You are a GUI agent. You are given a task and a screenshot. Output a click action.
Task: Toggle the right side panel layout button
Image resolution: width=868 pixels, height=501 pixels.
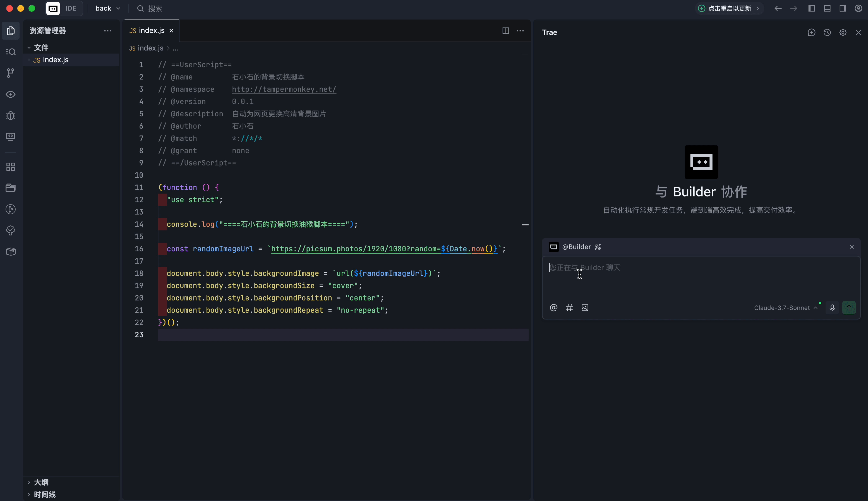(843, 8)
